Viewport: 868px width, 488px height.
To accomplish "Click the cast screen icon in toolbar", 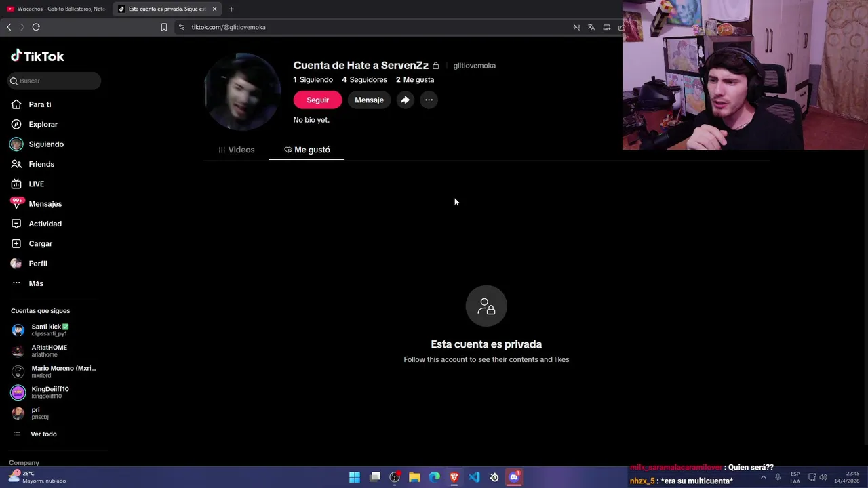I will [x=607, y=27].
